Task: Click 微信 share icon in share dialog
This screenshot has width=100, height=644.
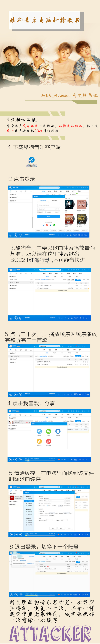Action: pos(49,431)
